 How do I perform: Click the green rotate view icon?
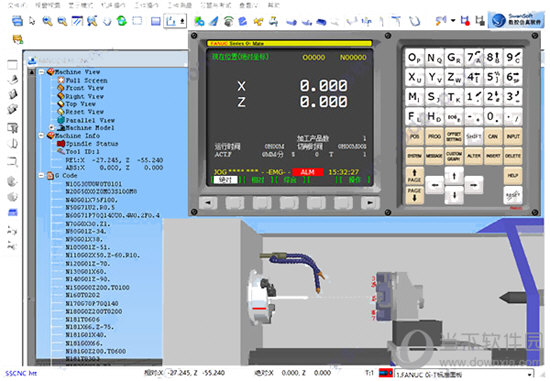coord(122,21)
